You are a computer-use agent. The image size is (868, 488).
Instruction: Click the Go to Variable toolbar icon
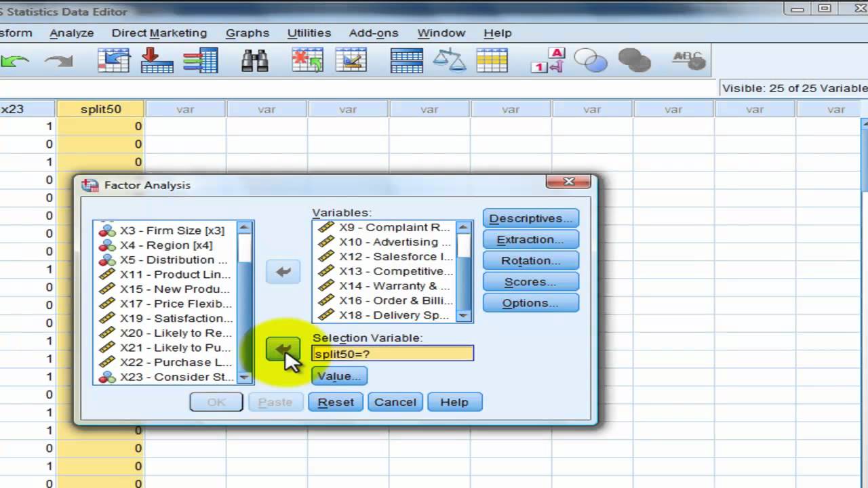pyautogui.click(x=157, y=61)
